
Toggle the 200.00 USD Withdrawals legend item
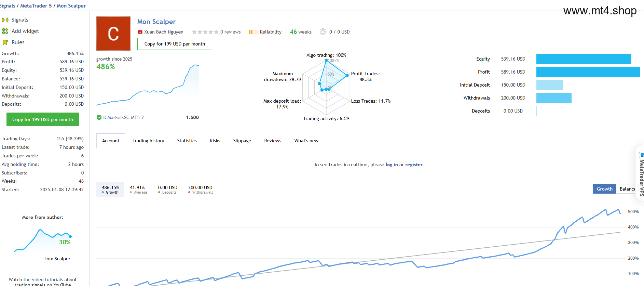tap(200, 190)
